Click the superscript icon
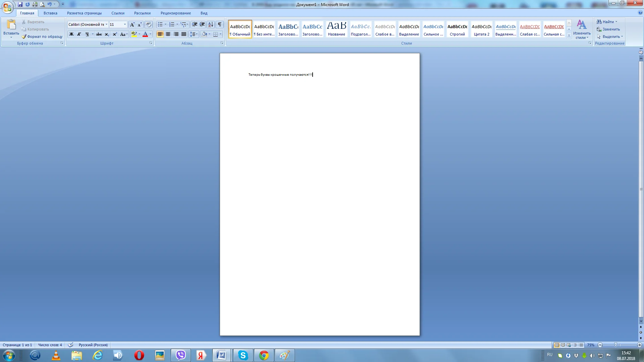Viewport: 644px width, 362px height. click(115, 34)
